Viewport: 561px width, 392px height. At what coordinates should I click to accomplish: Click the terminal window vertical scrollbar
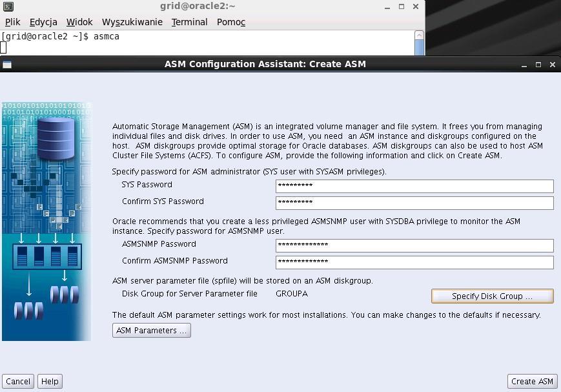[419, 43]
